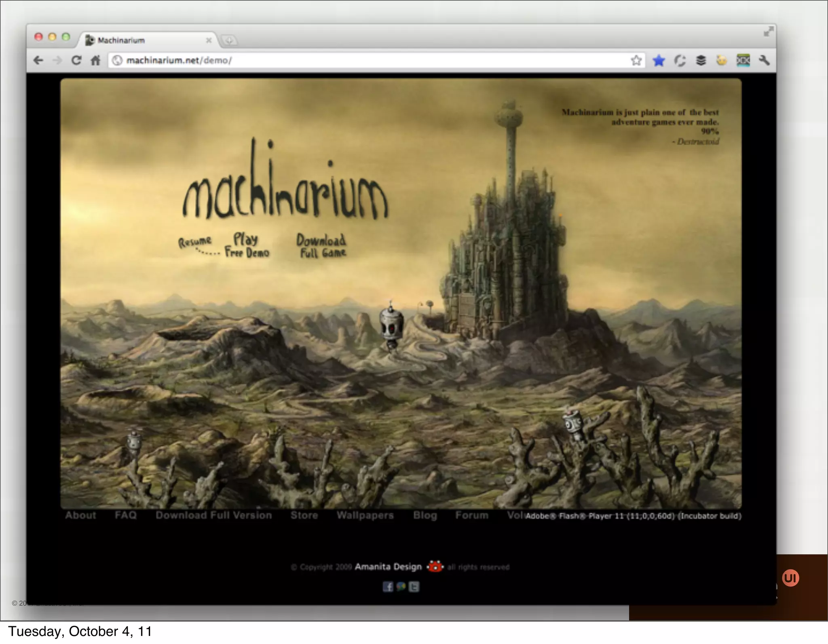Click the stacked layers extension icon
The height and width of the screenshot is (644, 828).
(x=701, y=61)
